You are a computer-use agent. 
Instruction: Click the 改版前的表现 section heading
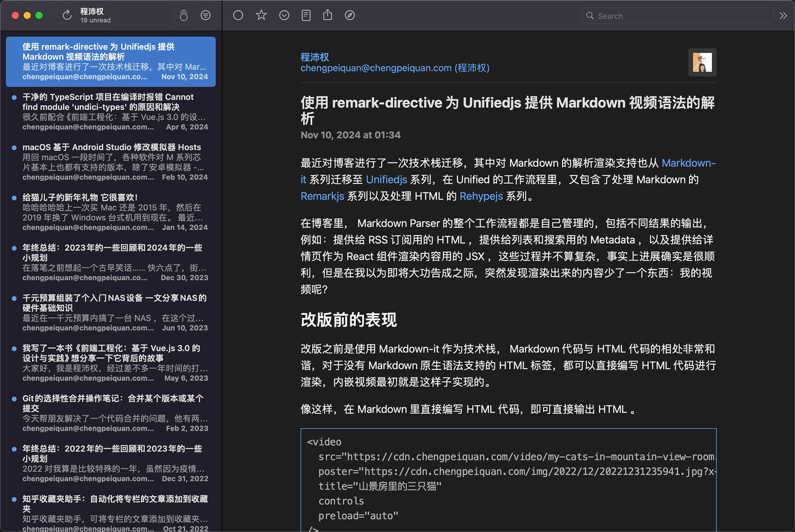(349, 320)
